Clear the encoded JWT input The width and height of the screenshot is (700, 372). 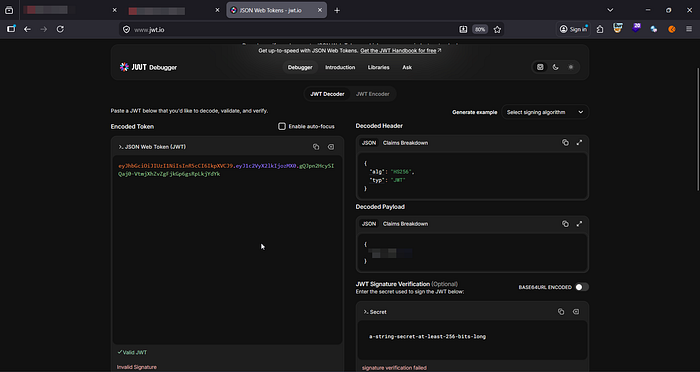[x=331, y=147]
